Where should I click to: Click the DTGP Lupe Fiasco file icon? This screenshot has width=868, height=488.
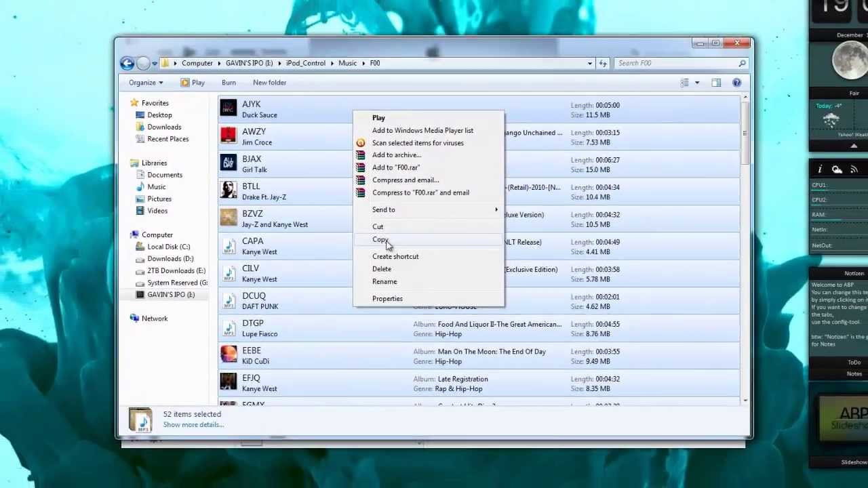pyautogui.click(x=229, y=328)
